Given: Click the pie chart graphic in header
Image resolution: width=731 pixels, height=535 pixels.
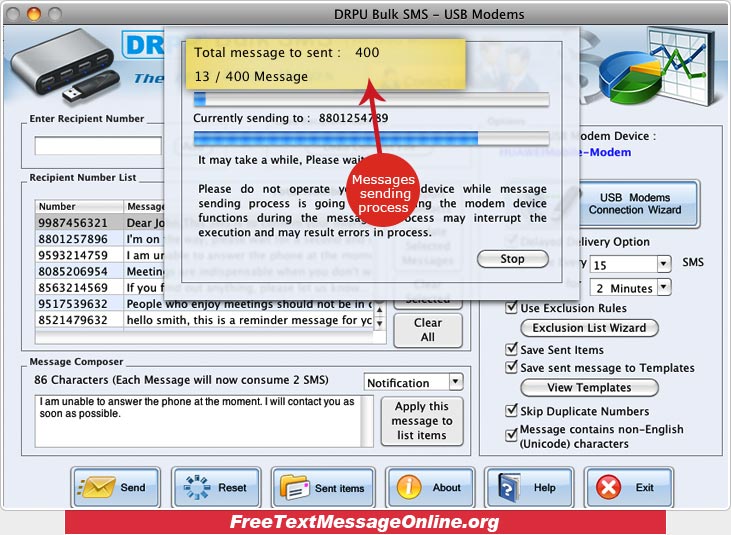Looking at the screenshot, I should pyautogui.click(x=630, y=80).
